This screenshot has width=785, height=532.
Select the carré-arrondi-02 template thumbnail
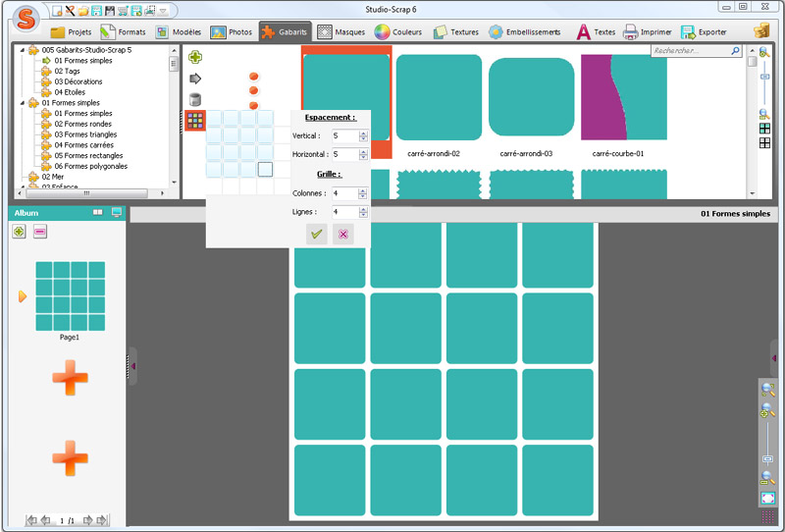(x=439, y=97)
